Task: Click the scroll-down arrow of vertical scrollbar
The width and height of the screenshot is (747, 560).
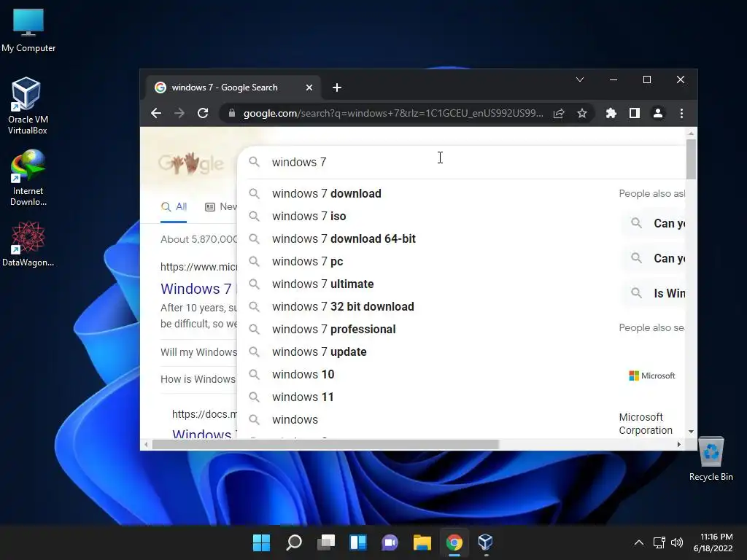Action: click(692, 432)
